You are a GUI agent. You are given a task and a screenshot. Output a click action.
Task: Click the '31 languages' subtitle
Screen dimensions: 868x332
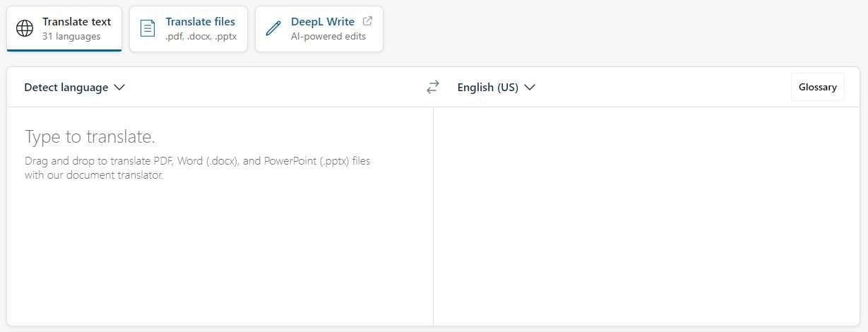[71, 37]
